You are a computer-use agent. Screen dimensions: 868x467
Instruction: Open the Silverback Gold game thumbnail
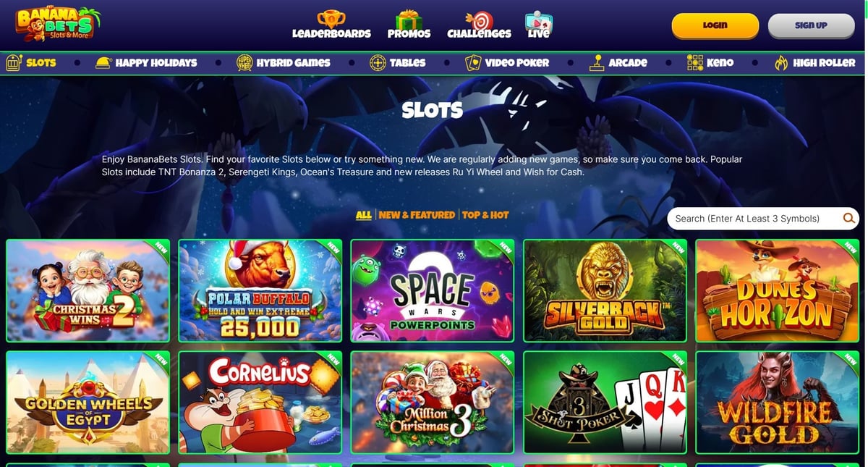click(x=605, y=290)
